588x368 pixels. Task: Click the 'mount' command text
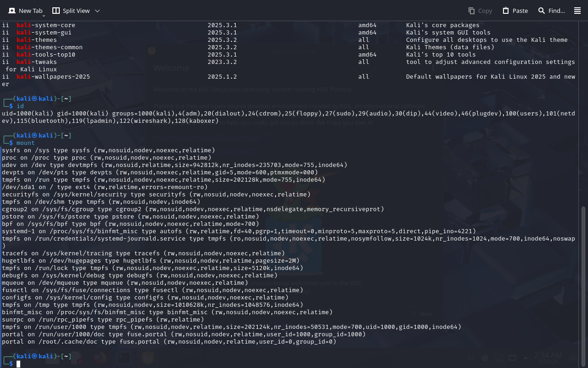point(26,143)
